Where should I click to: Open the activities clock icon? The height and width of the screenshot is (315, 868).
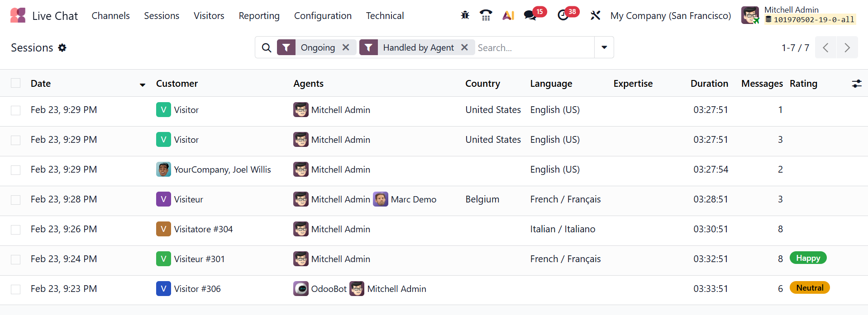pos(563,15)
